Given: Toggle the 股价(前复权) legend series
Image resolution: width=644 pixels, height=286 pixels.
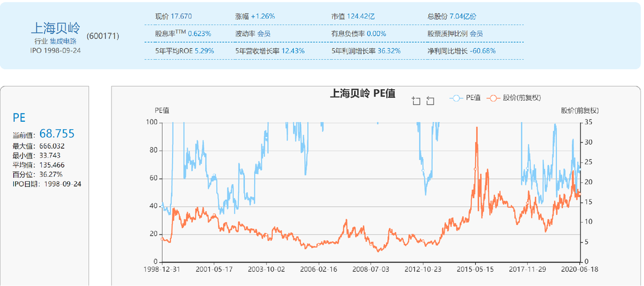Looking at the screenshot, I should [514, 98].
